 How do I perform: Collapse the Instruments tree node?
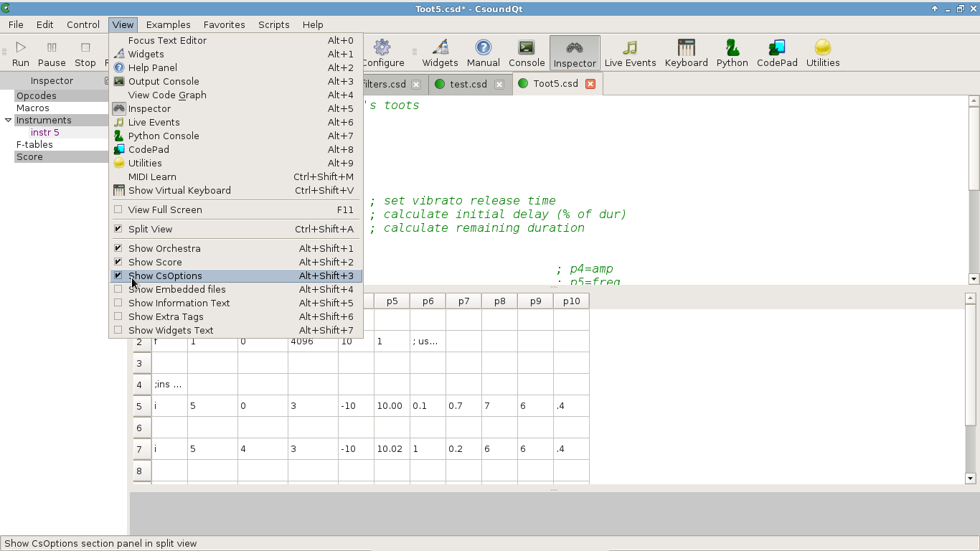pyautogui.click(x=8, y=120)
